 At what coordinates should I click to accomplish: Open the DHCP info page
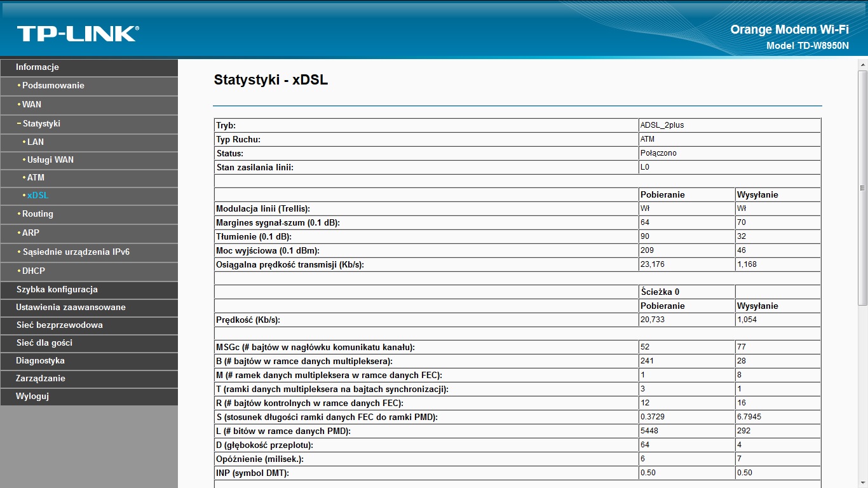tap(89, 271)
